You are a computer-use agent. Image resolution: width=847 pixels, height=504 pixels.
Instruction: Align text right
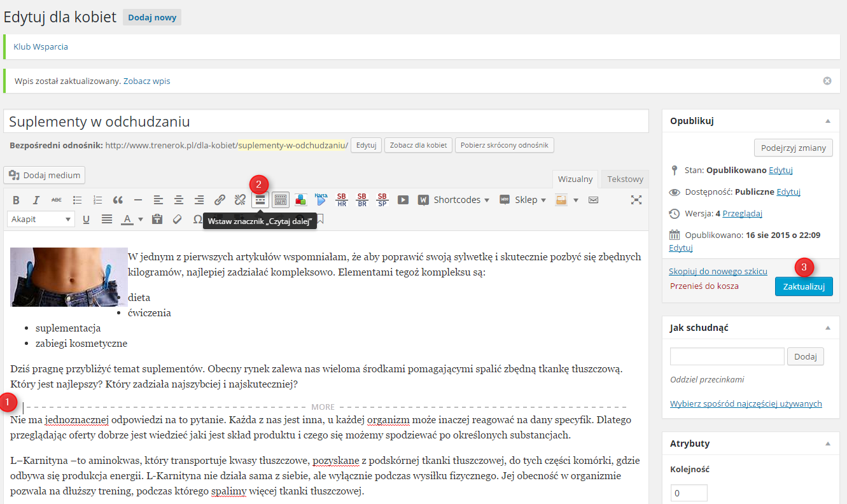tap(199, 200)
